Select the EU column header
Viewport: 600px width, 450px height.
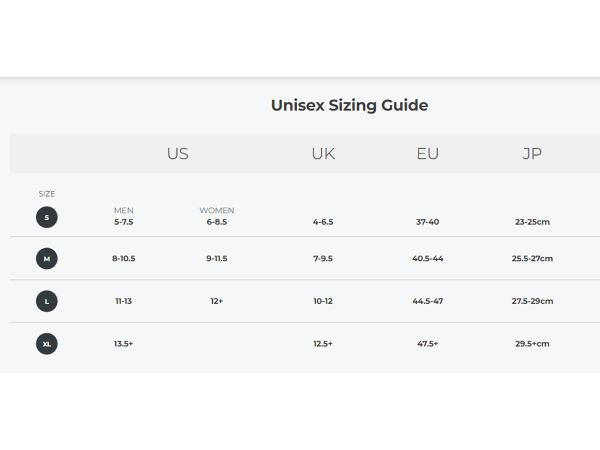click(x=427, y=153)
